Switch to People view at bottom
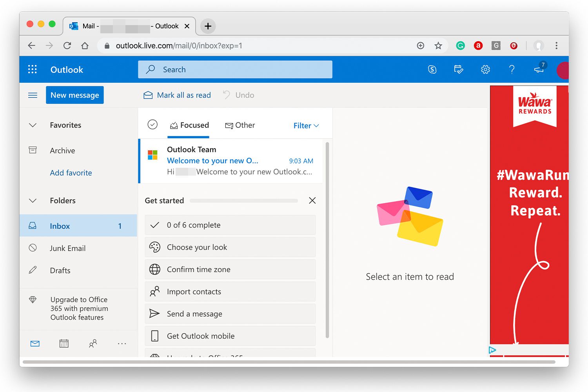 [93, 344]
